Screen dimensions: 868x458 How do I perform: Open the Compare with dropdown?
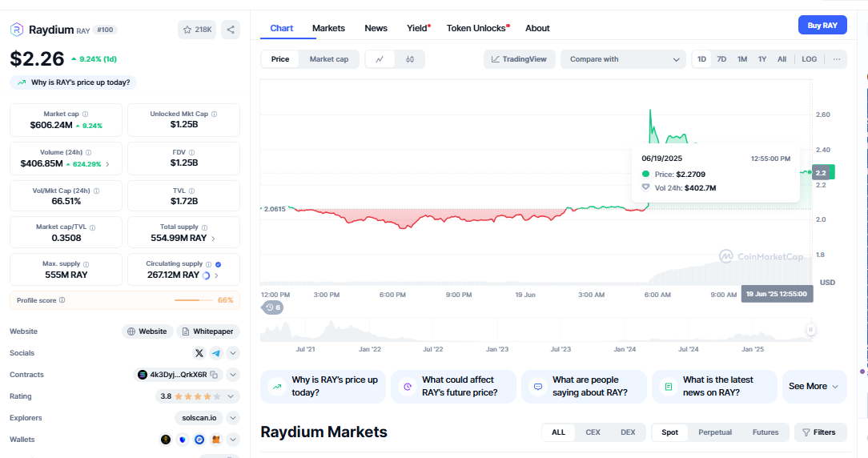(x=623, y=59)
